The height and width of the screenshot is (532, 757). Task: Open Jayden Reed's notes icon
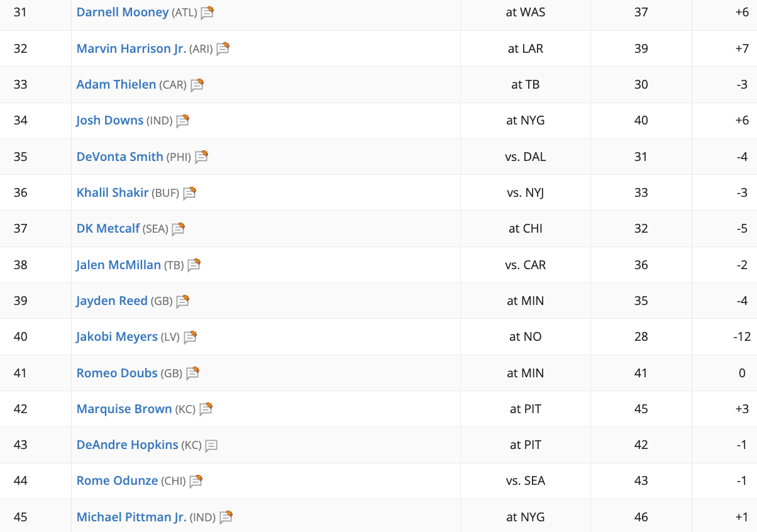tap(183, 301)
